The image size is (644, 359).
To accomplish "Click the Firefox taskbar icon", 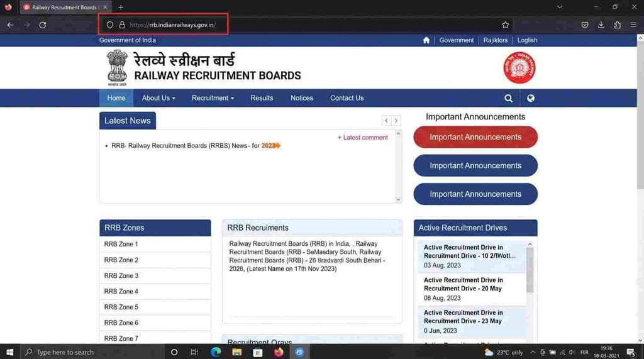I will (279, 352).
